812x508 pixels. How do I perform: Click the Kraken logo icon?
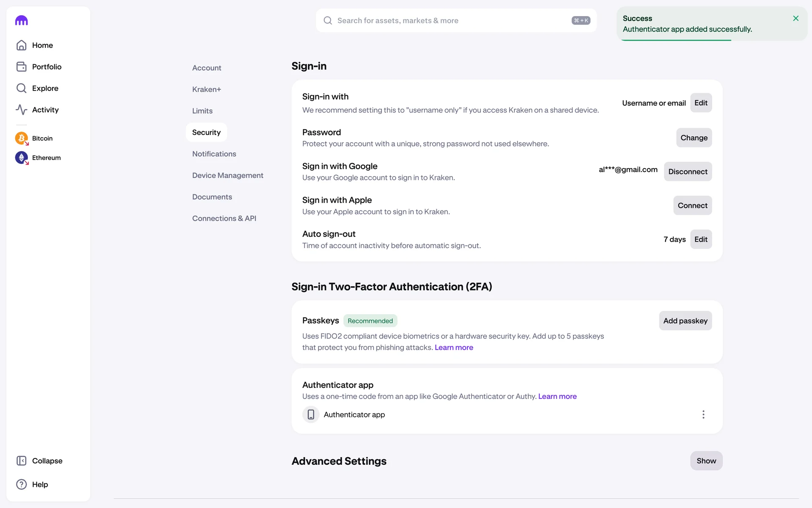pos(22,20)
